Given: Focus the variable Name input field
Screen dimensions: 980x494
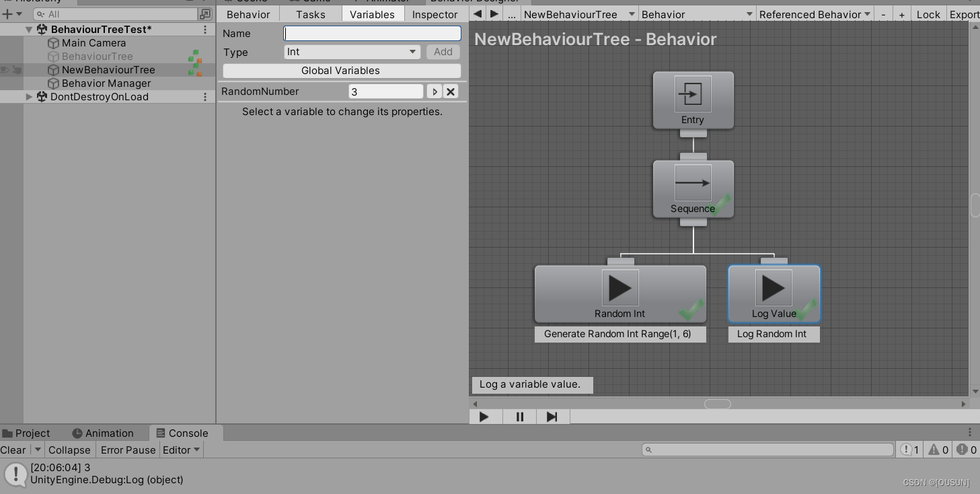Looking at the screenshot, I should pyautogui.click(x=373, y=33).
